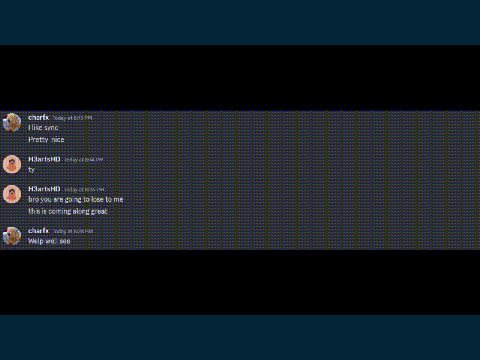Click username H3artsHD above "bro you are going to lose"

point(44,189)
